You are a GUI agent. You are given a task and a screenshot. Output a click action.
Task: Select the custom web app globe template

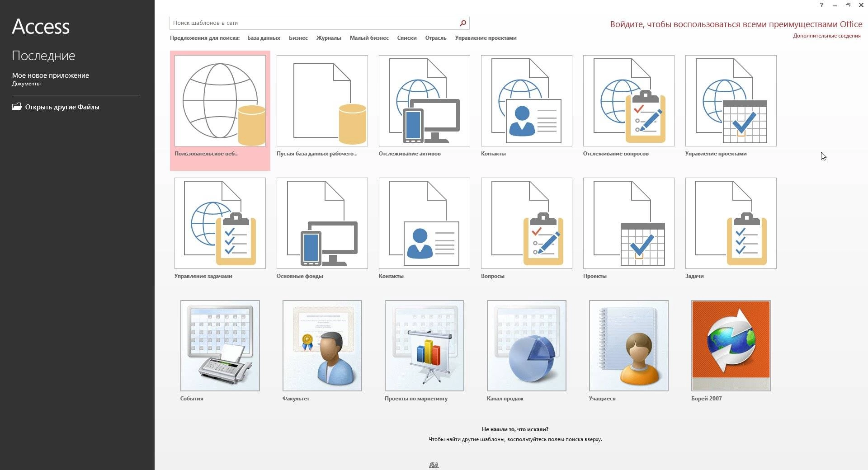point(220,101)
